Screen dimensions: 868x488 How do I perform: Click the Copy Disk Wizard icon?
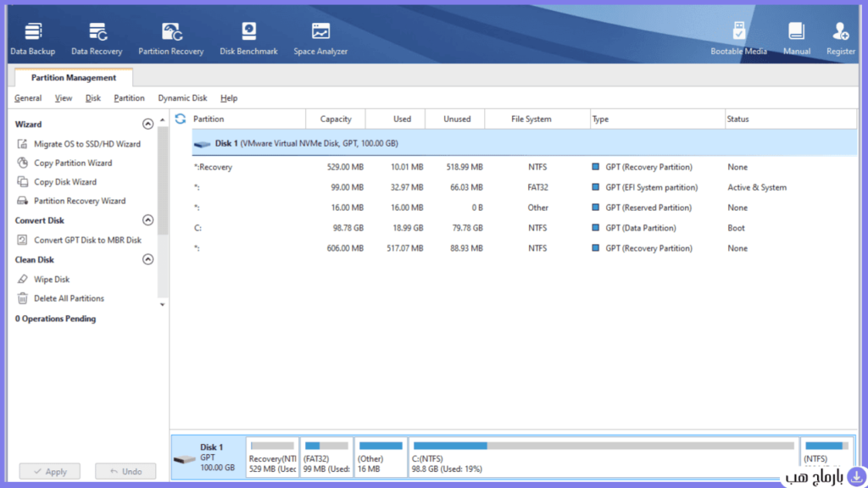22,181
